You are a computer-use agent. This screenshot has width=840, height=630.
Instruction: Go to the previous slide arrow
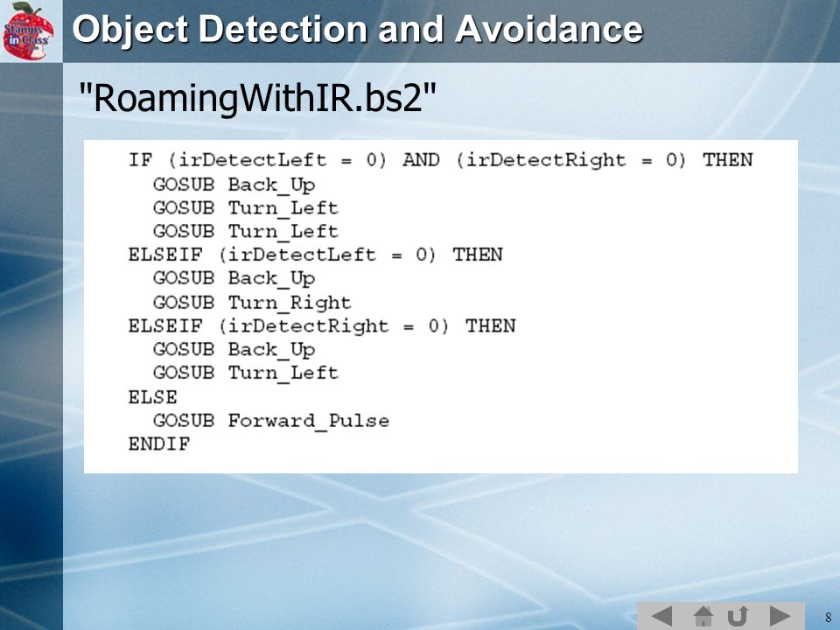(661, 616)
